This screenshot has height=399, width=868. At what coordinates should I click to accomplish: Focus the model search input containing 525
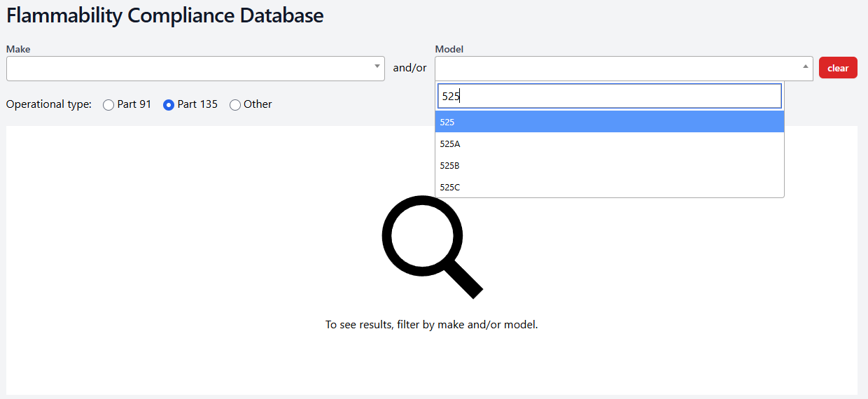point(610,96)
